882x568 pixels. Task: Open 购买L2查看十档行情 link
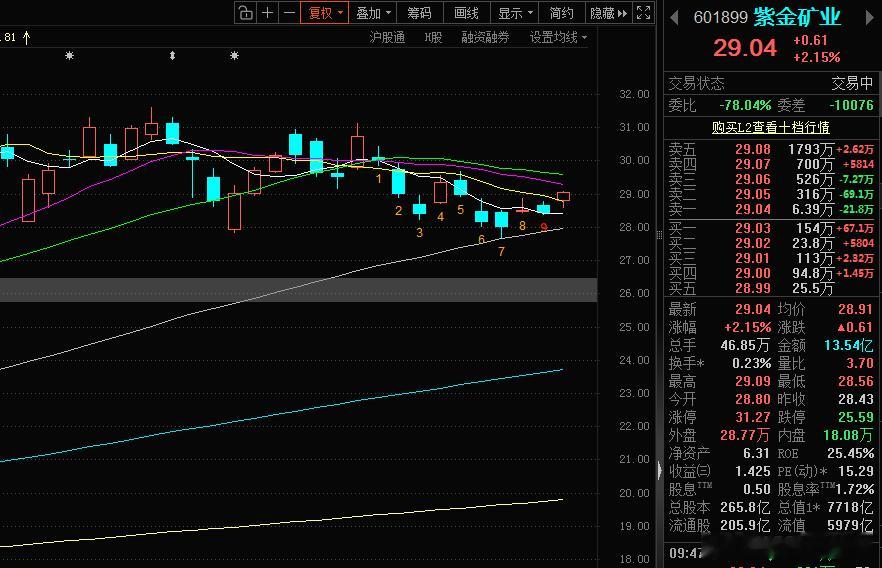[770, 128]
